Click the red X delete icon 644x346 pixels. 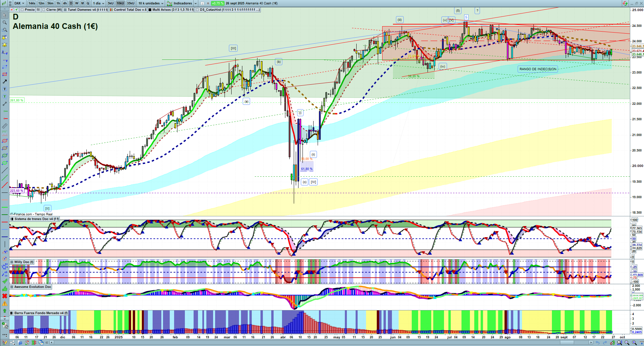point(5,296)
